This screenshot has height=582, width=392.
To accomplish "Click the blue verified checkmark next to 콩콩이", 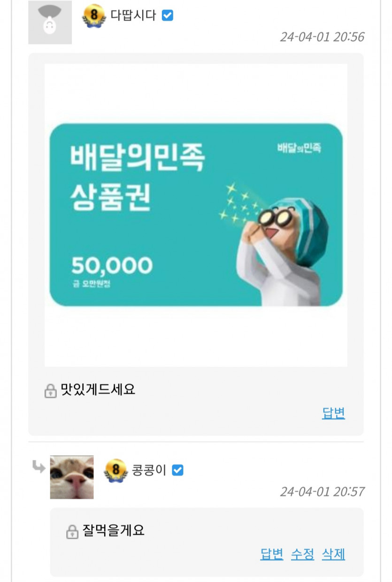I will [177, 470].
